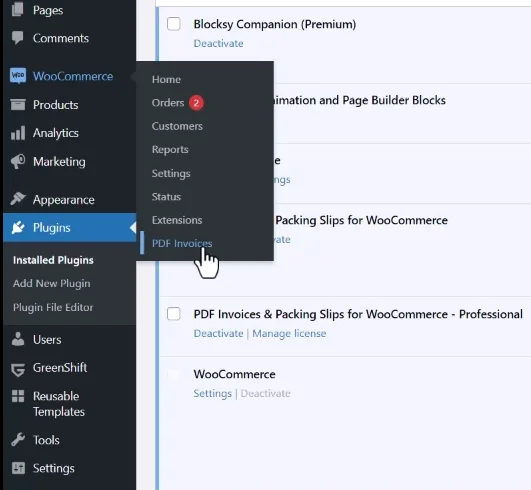The width and height of the screenshot is (531, 490).
Task: Click the WooCommerce plugin title
Action: coord(234,374)
